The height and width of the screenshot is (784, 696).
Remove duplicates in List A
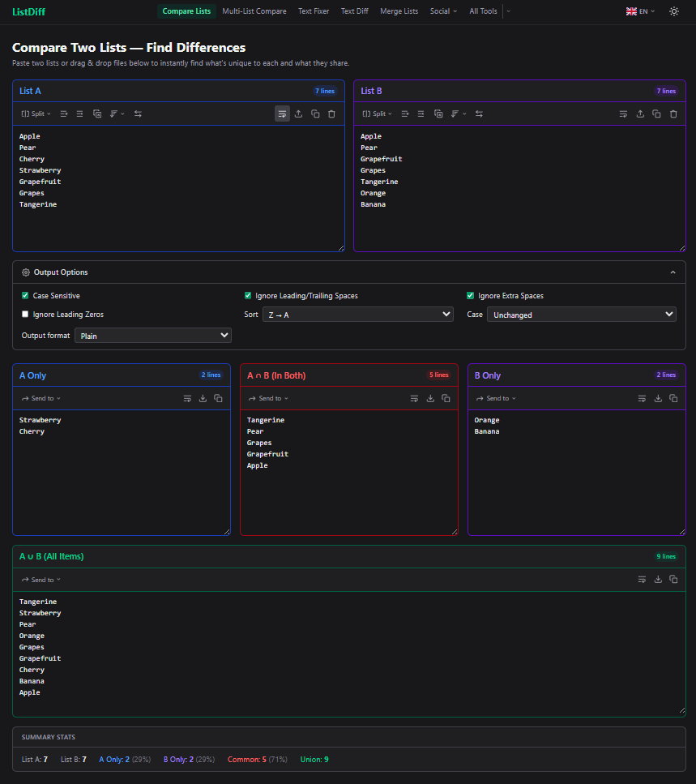(97, 114)
